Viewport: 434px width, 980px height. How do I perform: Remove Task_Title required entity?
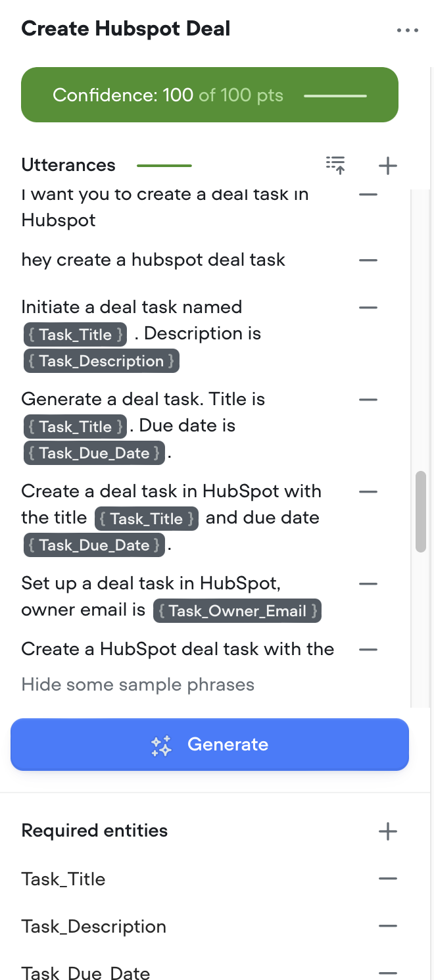coord(388,879)
